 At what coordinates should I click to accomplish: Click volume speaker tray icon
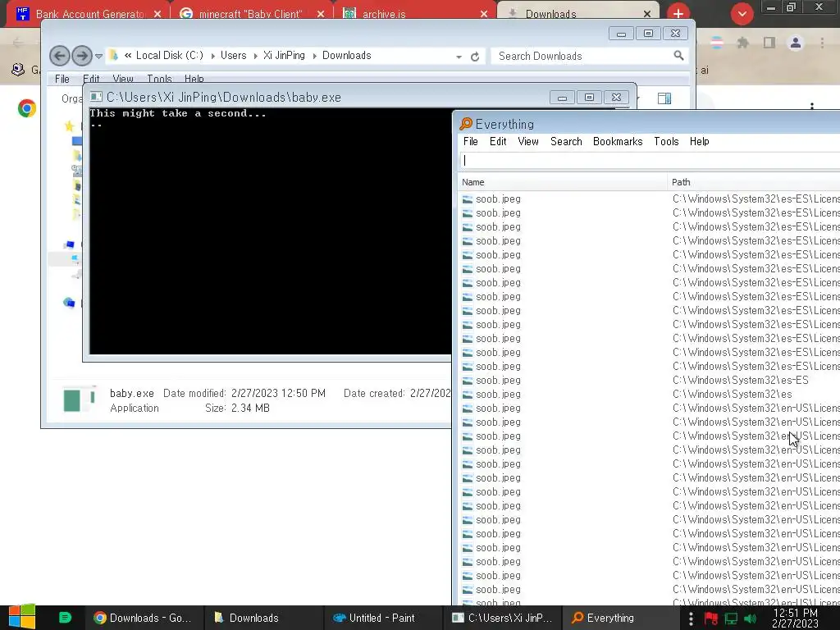(751, 619)
